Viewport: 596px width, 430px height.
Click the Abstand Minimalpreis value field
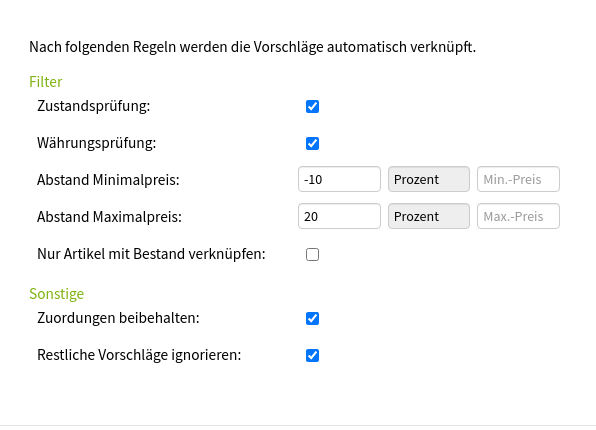point(339,179)
